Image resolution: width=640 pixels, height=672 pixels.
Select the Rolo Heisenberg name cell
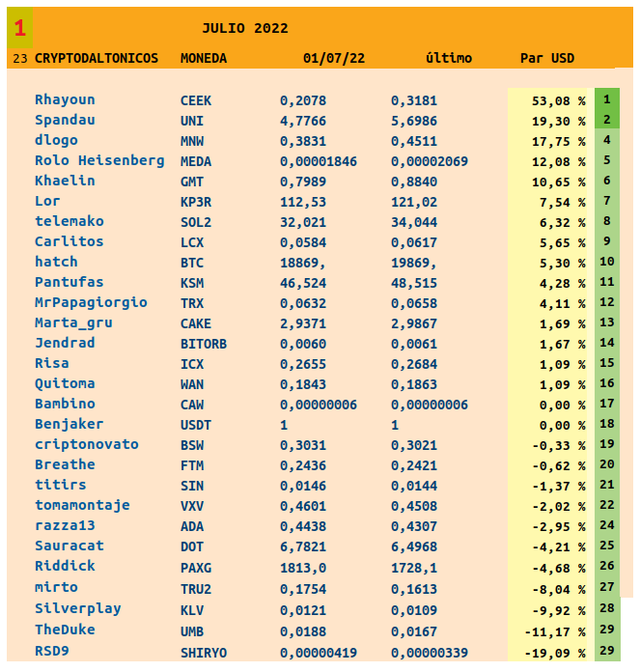(x=99, y=160)
